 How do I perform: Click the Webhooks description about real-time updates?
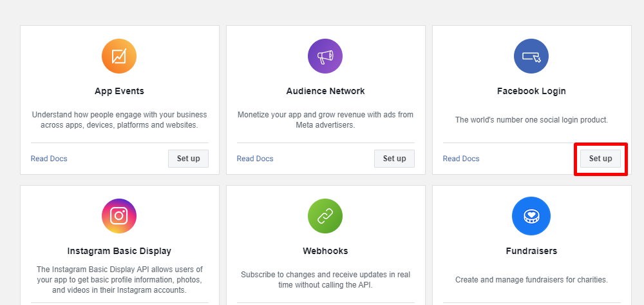[325, 279]
